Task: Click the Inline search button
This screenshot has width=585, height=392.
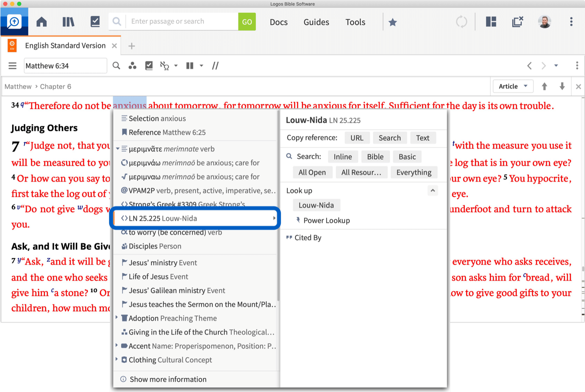Action: (343, 157)
